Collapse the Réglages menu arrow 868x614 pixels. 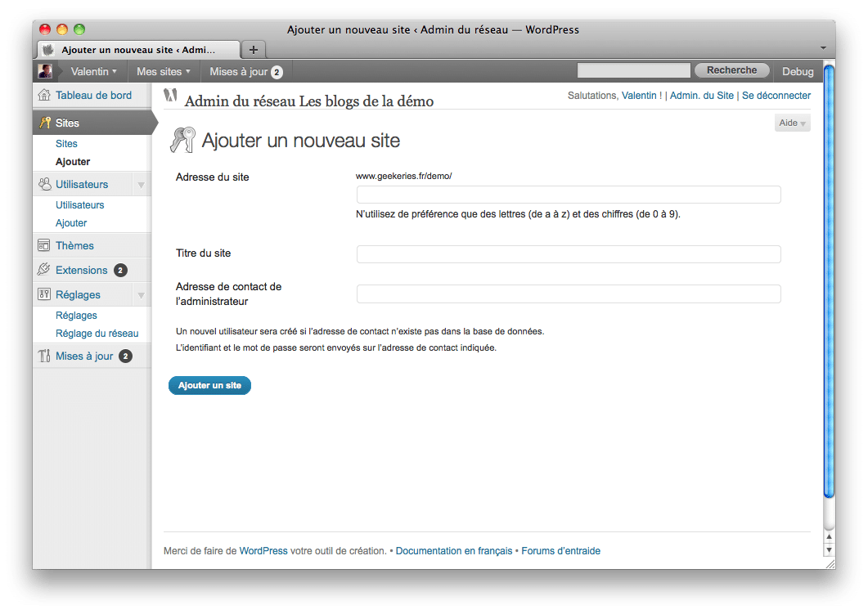pyautogui.click(x=142, y=295)
